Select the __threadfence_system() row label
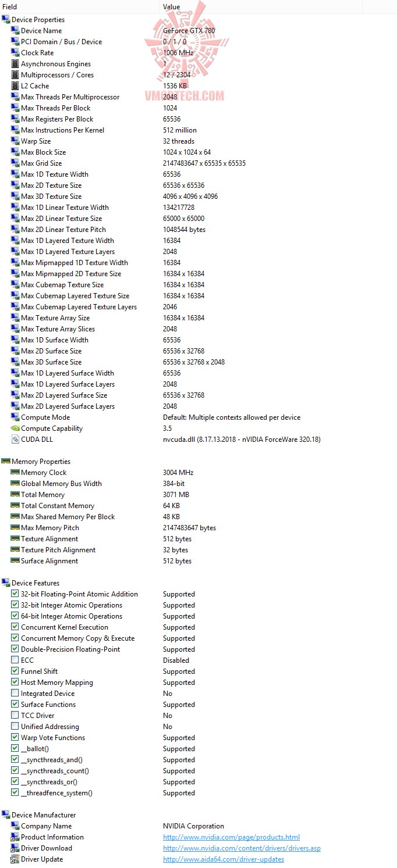The image size is (397, 868). tap(56, 793)
